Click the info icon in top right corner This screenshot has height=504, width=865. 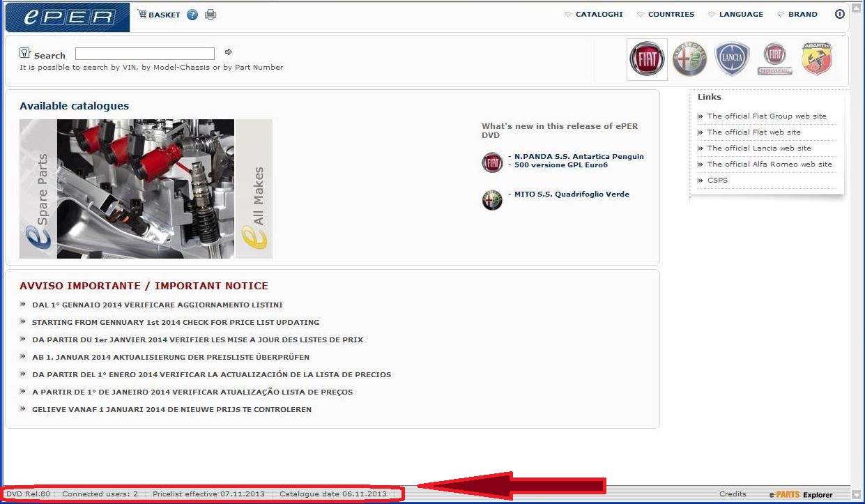[839, 14]
